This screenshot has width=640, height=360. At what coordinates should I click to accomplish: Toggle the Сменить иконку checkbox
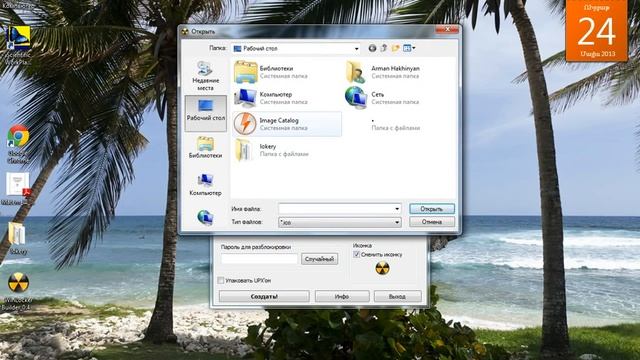click(x=356, y=254)
